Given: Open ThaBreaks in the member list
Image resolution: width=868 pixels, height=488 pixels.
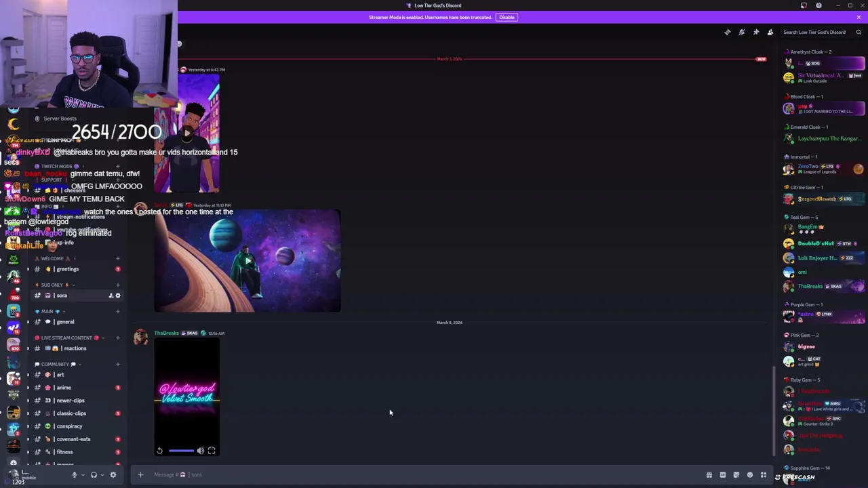Looking at the screenshot, I should click(x=824, y=287).
